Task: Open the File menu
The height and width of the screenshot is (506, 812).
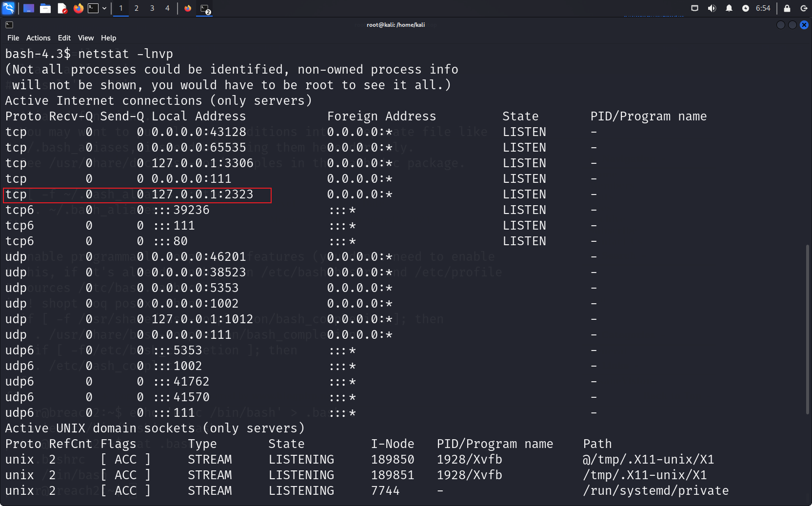Action: (13, 38)
